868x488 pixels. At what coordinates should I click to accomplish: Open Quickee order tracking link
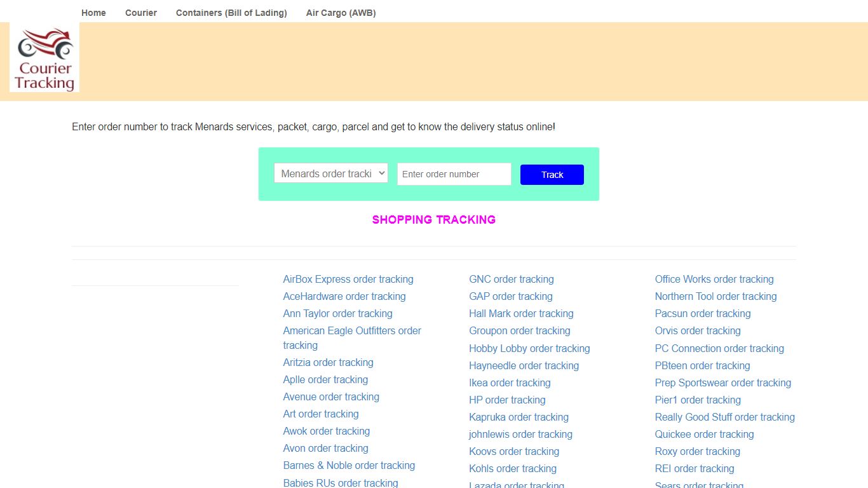pyautogui.click(x=705, y=434)
